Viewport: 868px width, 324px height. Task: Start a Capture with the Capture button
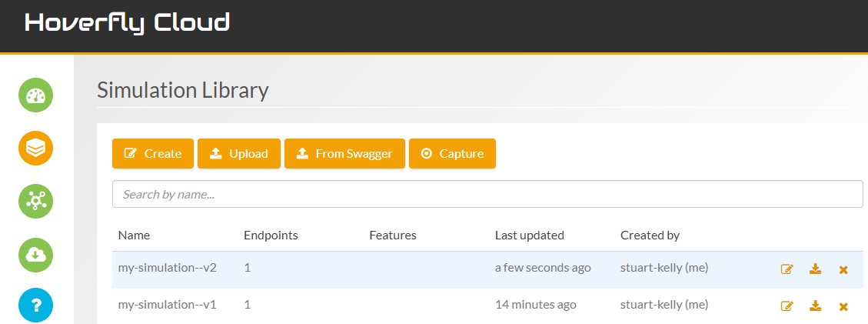pos(452,153)
